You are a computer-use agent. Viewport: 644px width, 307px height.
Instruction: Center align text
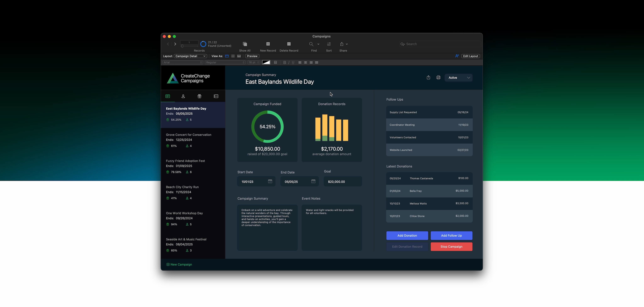point(305,62)
